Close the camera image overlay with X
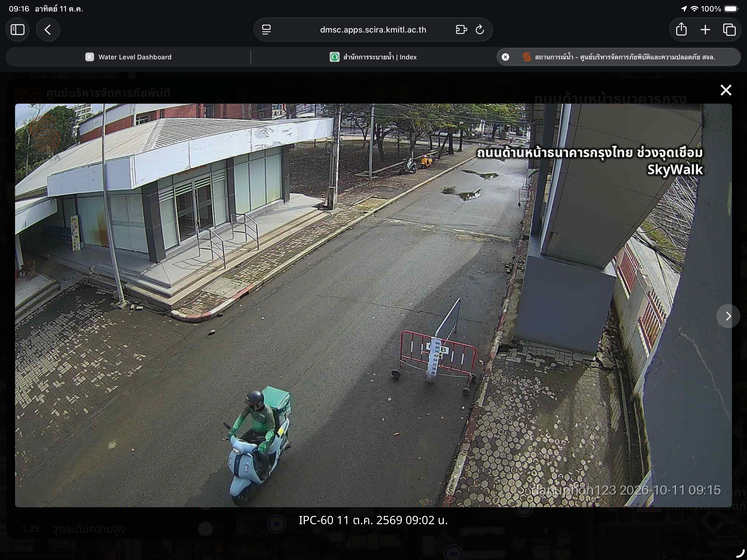 (726, 90)
